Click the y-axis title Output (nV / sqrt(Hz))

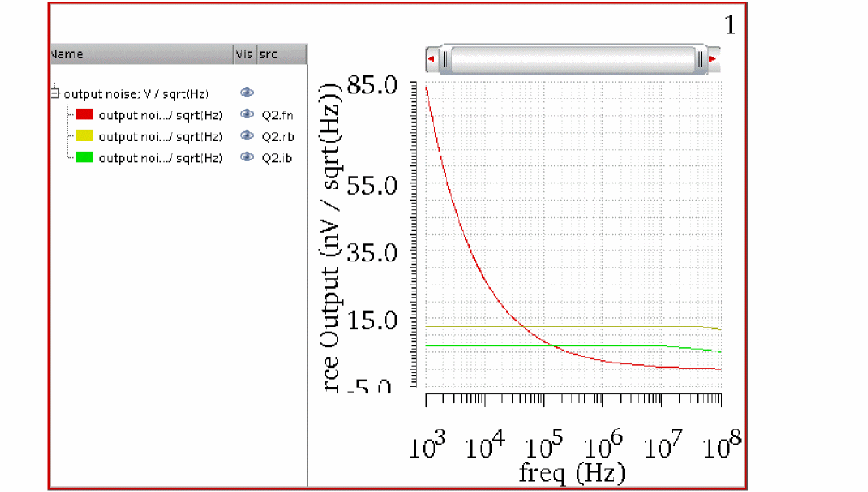point(330,238)
